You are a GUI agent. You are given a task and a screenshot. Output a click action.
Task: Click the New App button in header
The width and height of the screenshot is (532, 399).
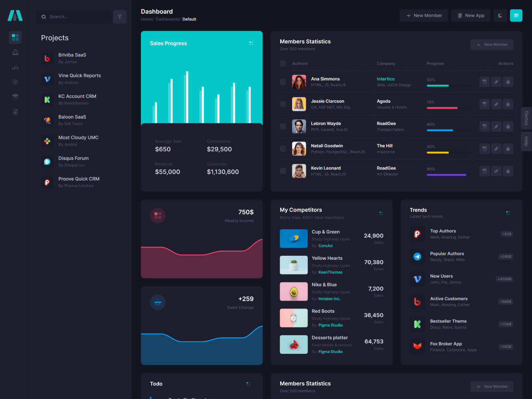(471, 16)
